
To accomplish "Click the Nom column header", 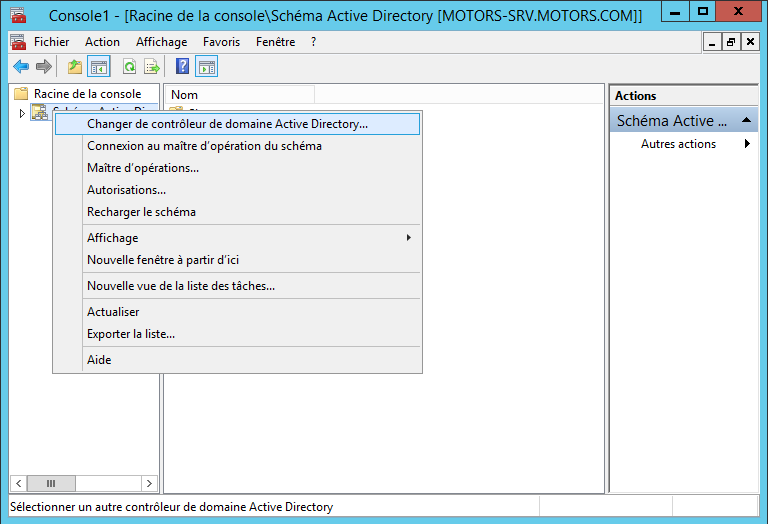I will tap(240, 95).
